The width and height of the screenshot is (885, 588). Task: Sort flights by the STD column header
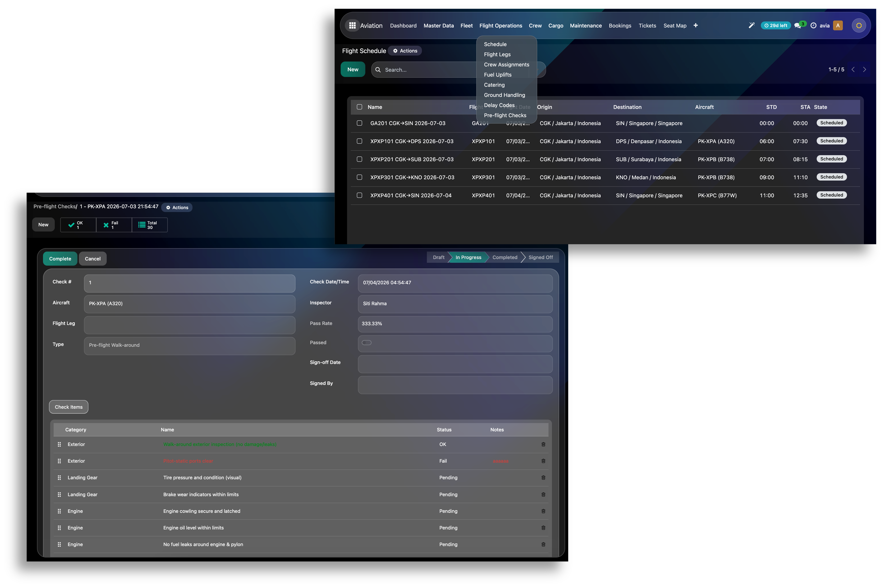771,107
